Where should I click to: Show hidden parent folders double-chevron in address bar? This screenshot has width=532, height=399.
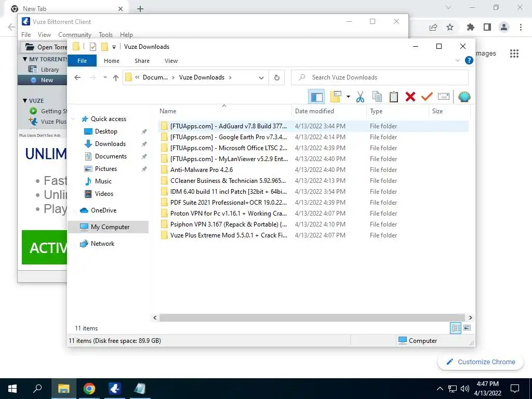pyautogui.click(x=137, y=77)
